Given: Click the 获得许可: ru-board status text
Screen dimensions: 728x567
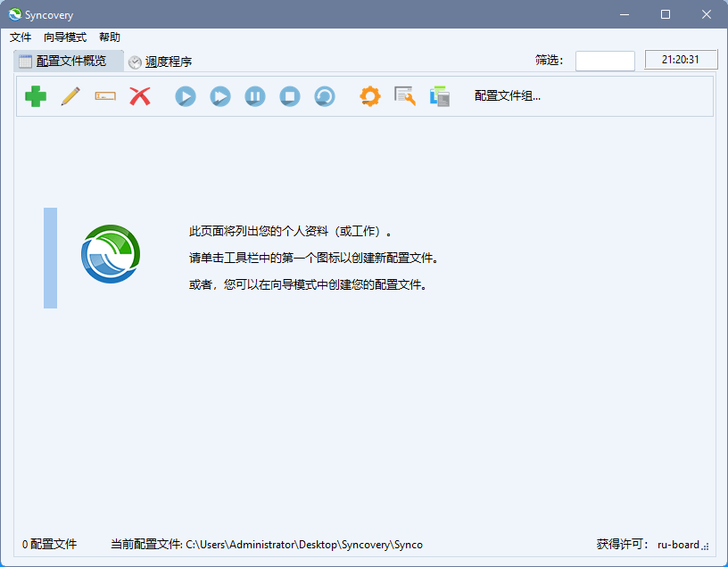Looking at the screenshot, I should pyautogui.click(x=648, y=544).
